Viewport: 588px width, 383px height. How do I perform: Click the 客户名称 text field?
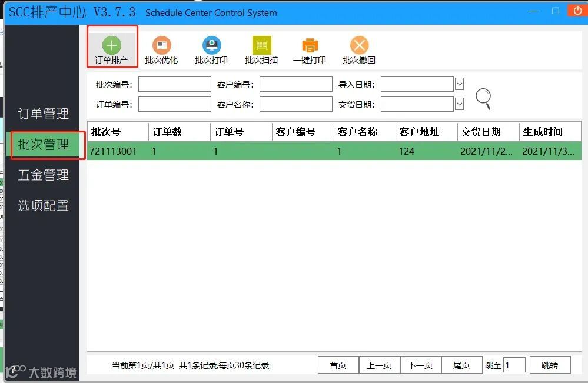(x=296, y=104)
